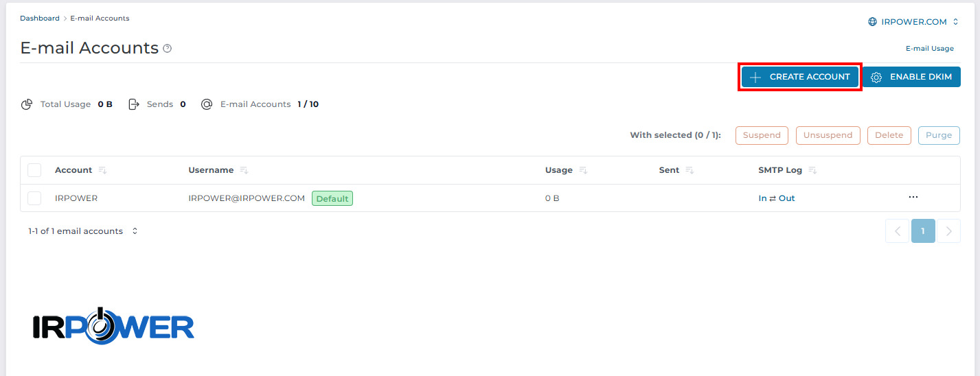980x376 pixels.
Task: Click the Usage column header text
Action: click(x=559, y=170)
